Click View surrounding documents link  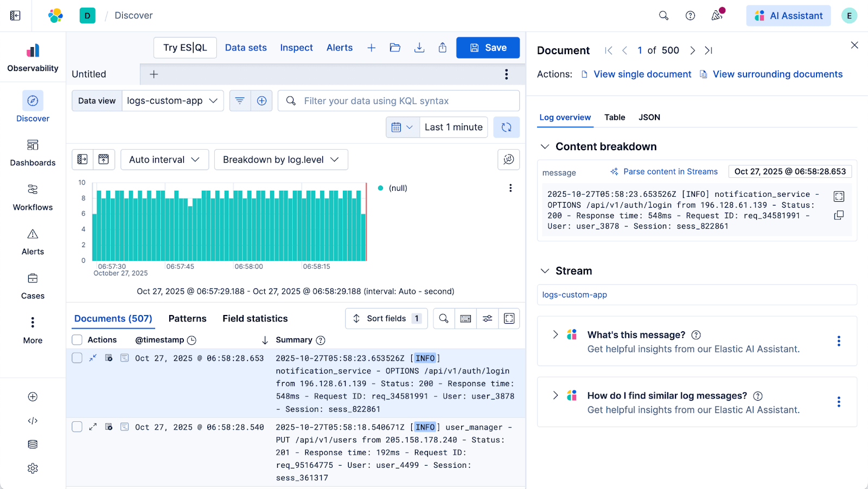click(777, 74)
